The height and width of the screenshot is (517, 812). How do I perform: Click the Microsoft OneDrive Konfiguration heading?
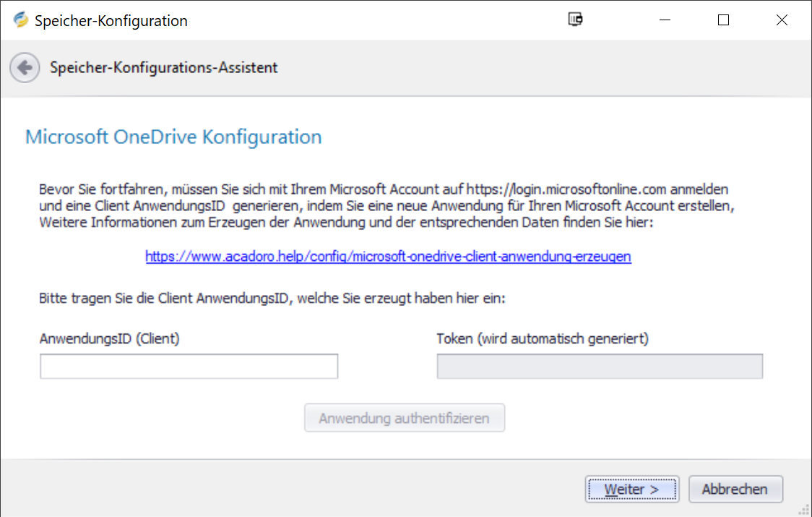tap(173, 137)
